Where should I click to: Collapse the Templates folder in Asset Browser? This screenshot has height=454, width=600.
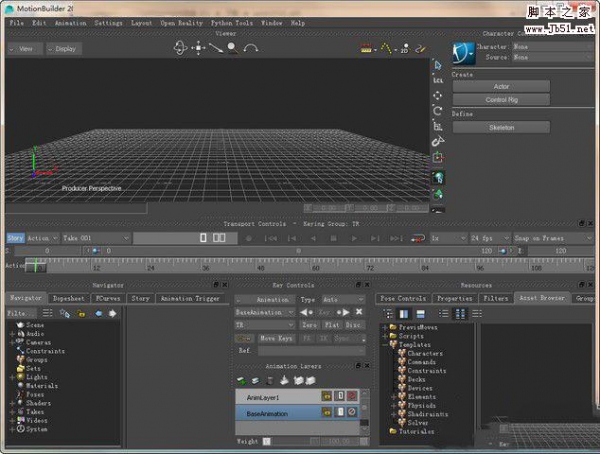pos(385,345)
